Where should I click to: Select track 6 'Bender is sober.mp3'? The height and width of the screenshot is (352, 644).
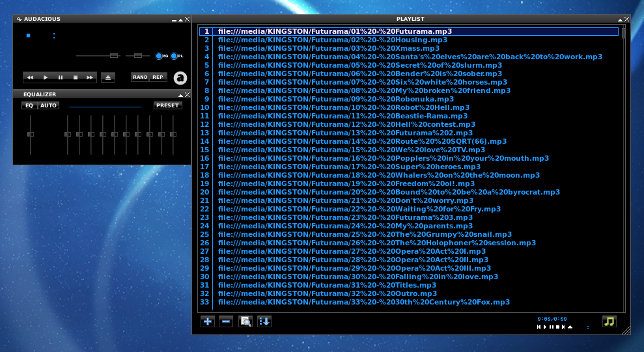409,74
